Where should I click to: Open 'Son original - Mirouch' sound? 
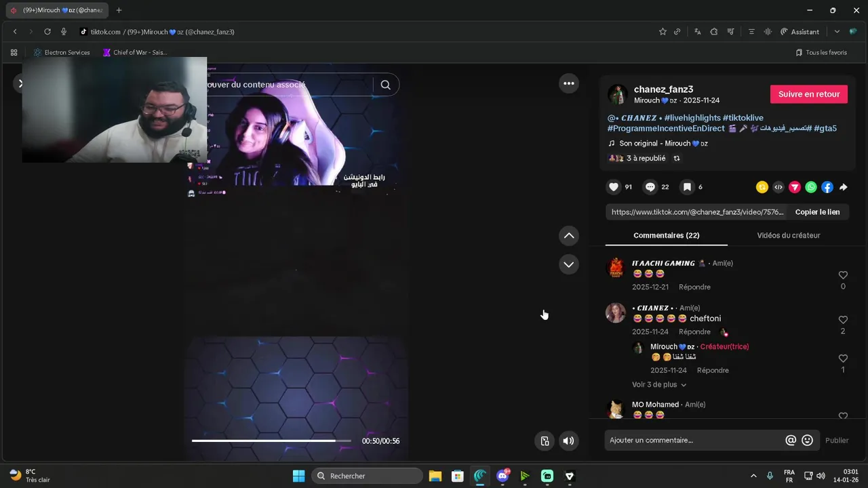[663, 144]
